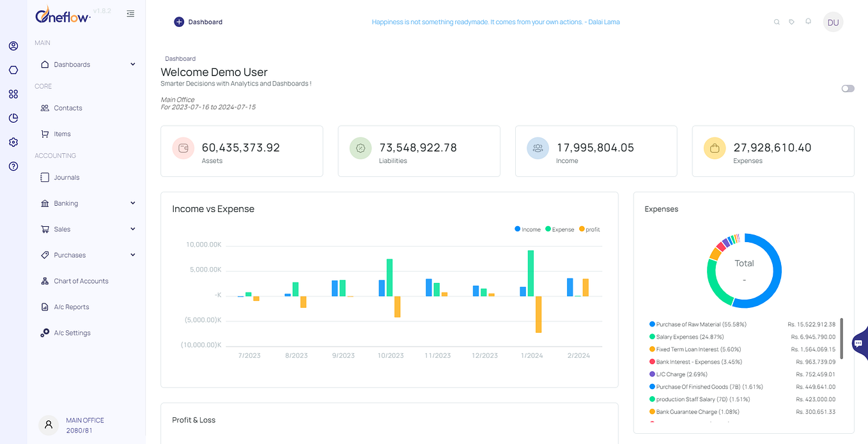Expand the Sales menu chevron
Viewport: 868px width, 444px height.
133,229
